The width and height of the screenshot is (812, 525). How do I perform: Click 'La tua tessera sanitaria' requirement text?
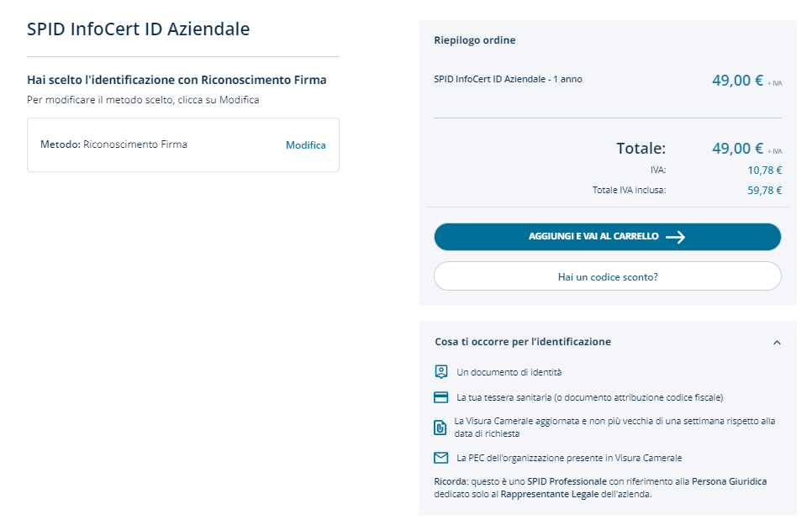click(x=589, y=397)
